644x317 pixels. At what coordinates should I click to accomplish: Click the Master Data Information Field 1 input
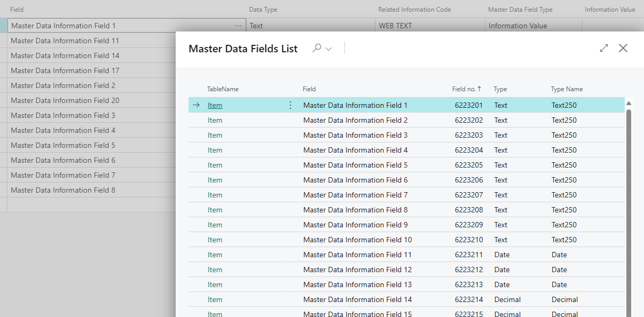pos(120,26)
